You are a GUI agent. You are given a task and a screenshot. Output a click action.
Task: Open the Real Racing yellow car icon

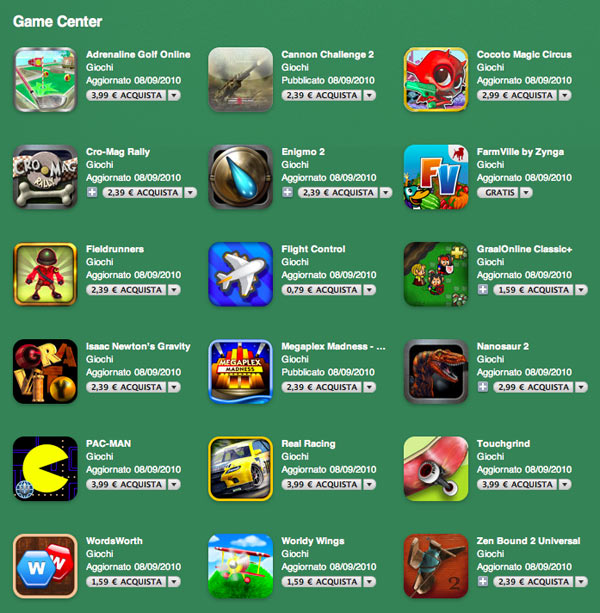click(240, 469)
